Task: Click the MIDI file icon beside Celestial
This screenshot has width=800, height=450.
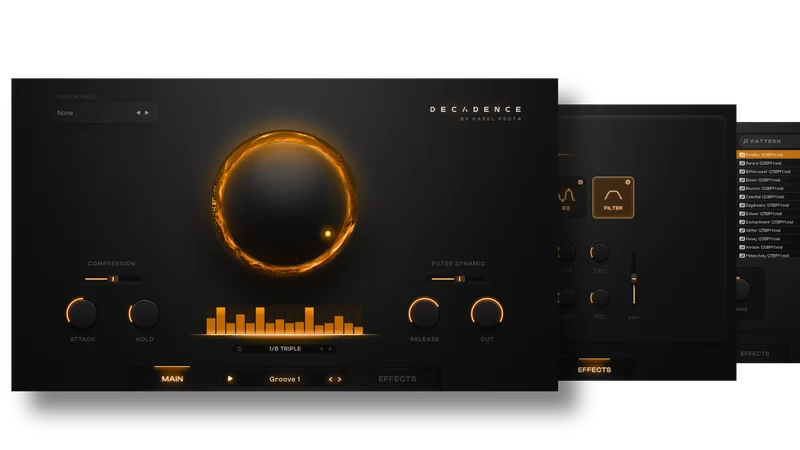Action: point(742,197)
